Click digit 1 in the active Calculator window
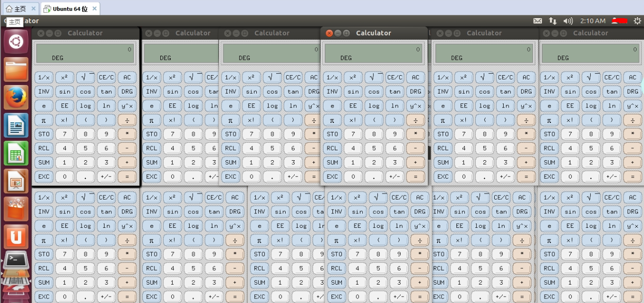Image resolution: width=644 pixels, height=303 pixels. (353, 162)
